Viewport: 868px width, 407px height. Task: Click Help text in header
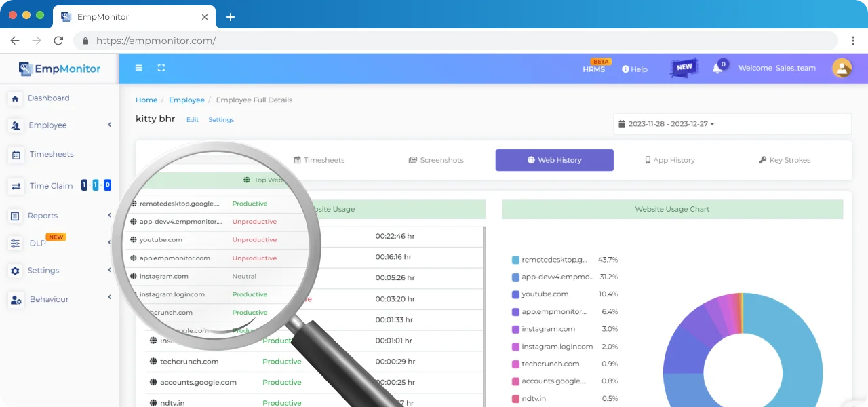(x=639, y=69)
